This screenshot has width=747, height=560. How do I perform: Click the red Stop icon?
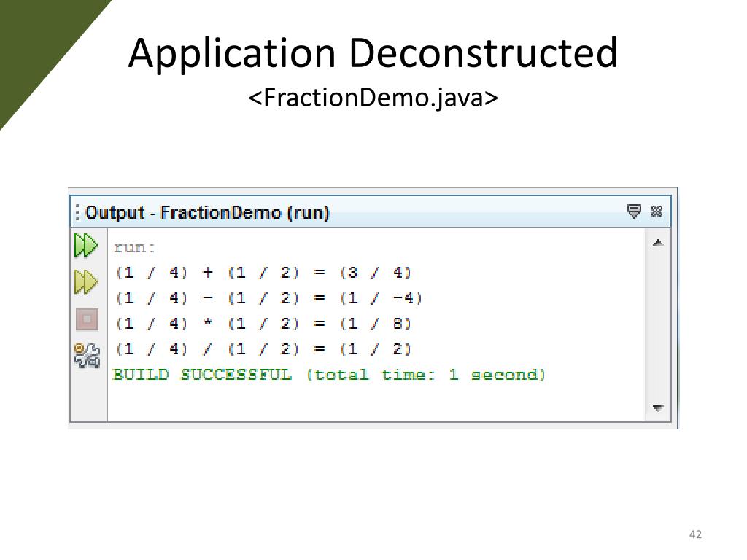[x=88, y=319]
